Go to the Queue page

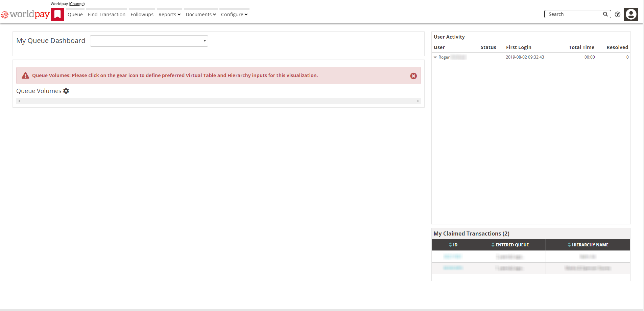click(x=75, y=15)
